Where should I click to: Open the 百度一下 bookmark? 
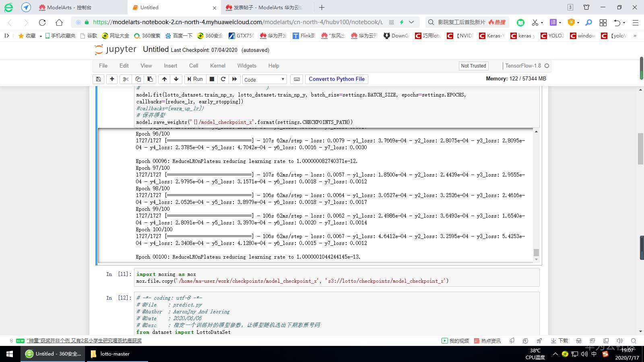pyautogui.click(x=179, y=36)
